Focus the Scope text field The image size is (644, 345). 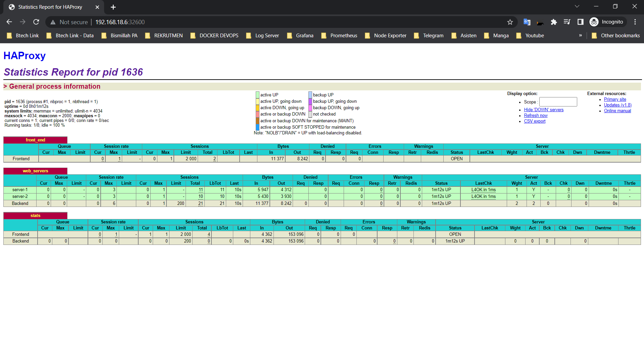point(558,102)
